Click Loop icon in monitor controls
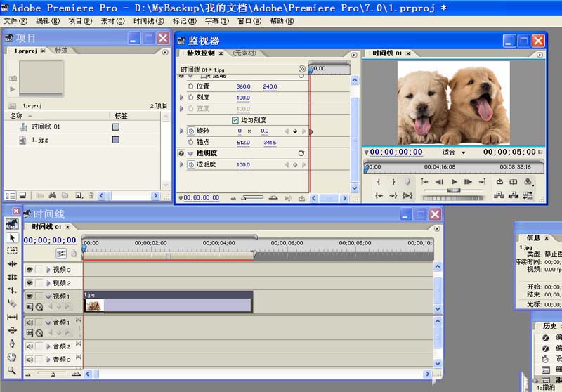This screenshot has width=562, height=392. pyautogui.click(x=499, y=182)
